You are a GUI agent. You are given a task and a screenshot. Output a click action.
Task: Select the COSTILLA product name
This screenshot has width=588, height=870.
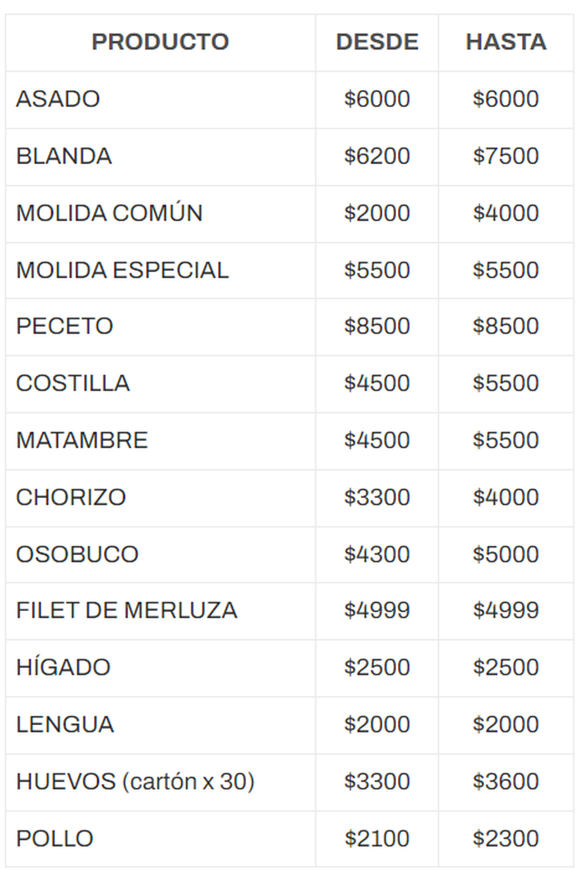pos(73,383)
